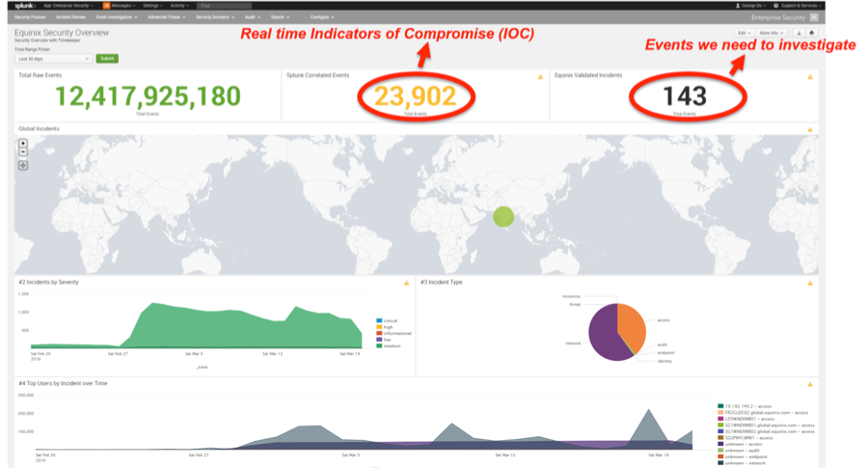Viewport: 868px width, 468px height.
Task: Click the SG1WNDXMB01.global.equinix.com legend entry
Action: pos(766,426)
